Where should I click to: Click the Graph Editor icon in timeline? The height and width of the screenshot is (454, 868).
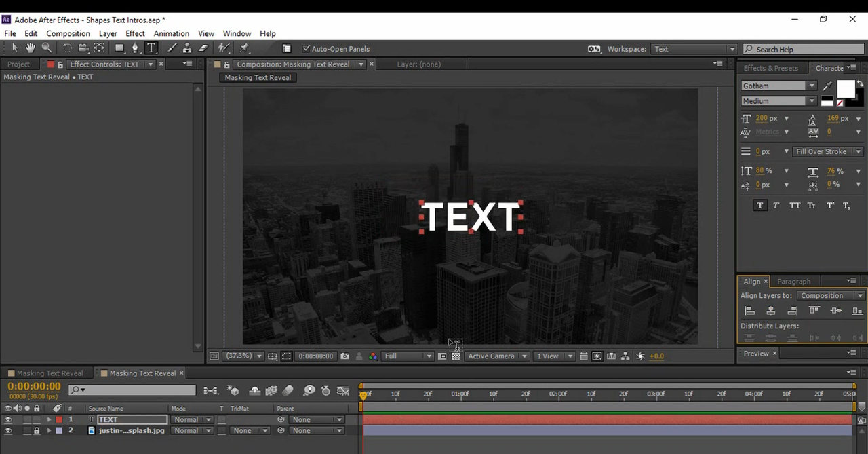pos(343,390)
